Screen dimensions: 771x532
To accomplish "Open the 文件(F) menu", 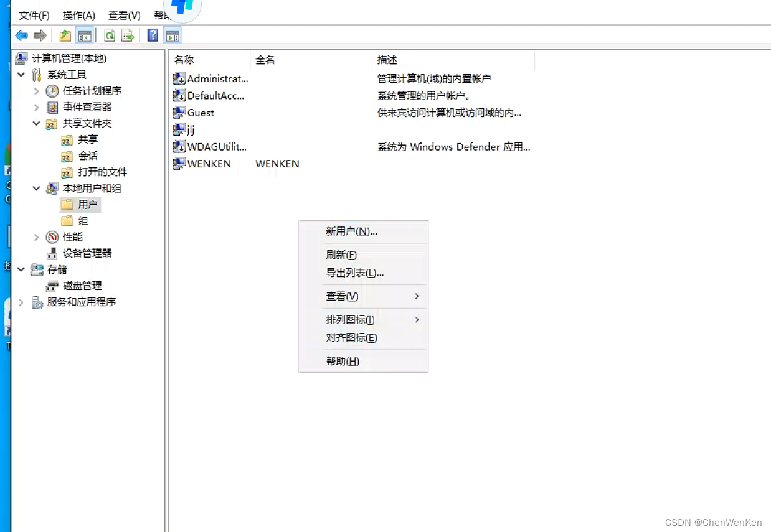I will [34, 15].
